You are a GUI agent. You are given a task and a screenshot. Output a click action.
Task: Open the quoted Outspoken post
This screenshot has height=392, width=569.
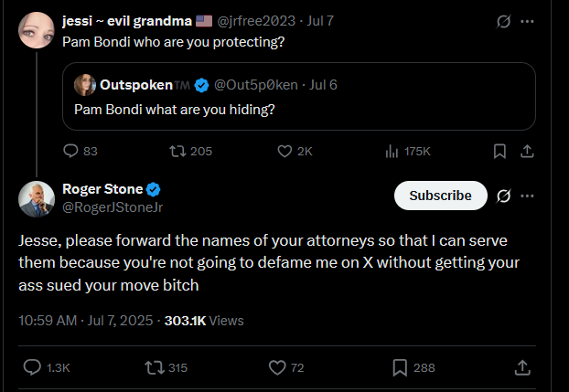click(x=299, y=97)
